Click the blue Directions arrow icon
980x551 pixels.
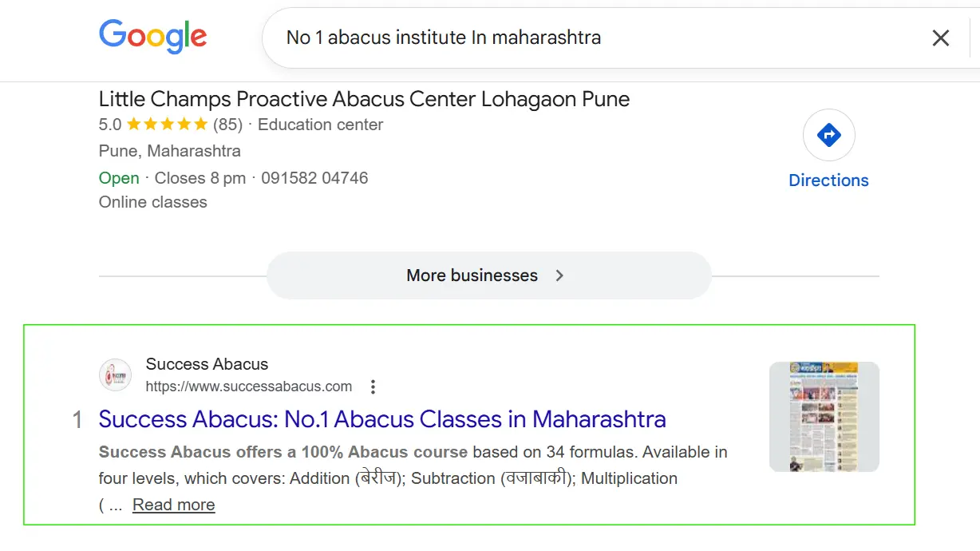click(x=828, y=135)
